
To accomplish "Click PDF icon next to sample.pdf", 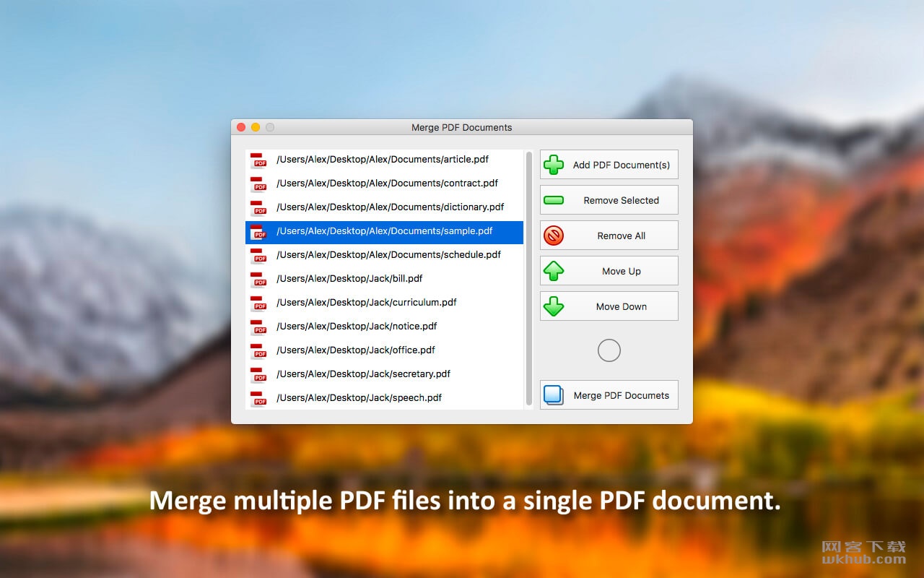I will click(x=258, y=231).
